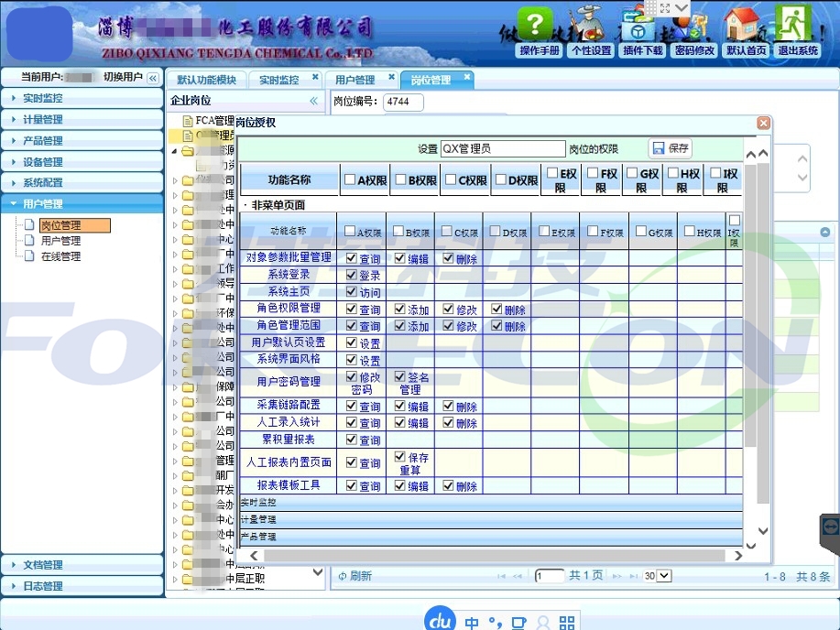Viewport: 840px width, 630px height.
Task: Click the 刷新 refresh button
Action: 355,576
